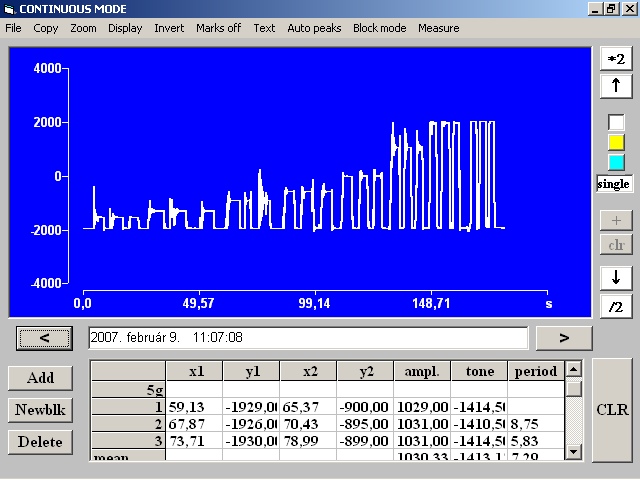The image size is (640, 480).
Task: Select the 5g row header
Action: 129,390
